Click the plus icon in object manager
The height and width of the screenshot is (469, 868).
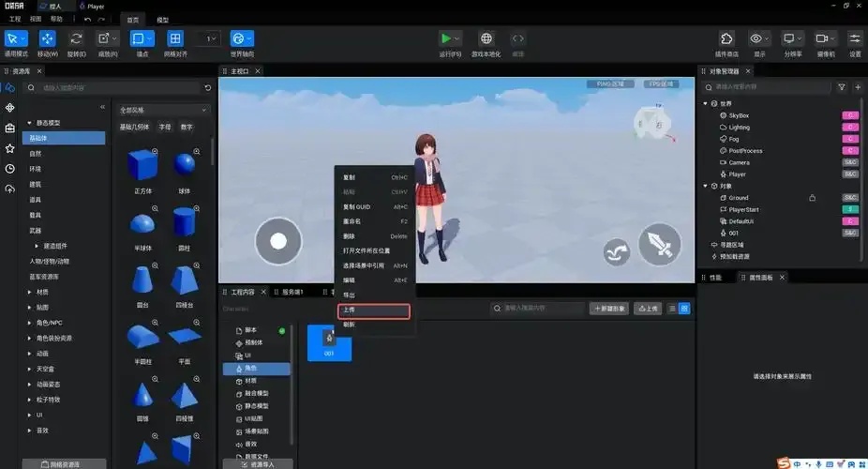[x=858, y=87]
